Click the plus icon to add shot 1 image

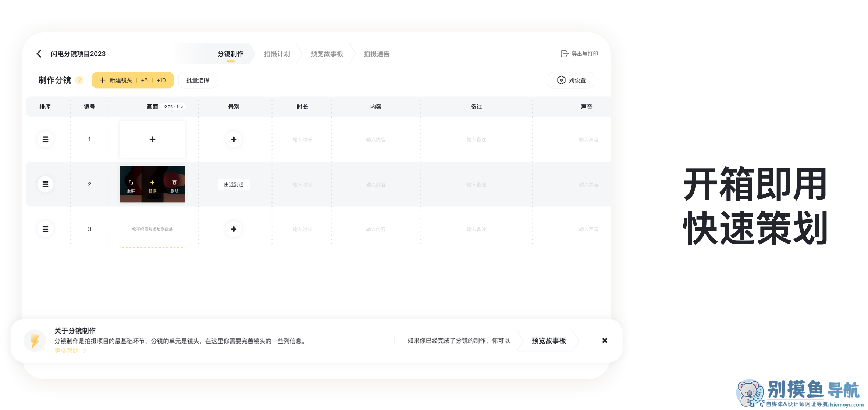(152, 139)
